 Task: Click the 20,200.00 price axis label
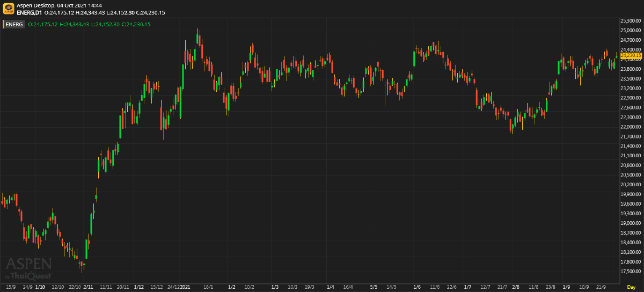point(631,185)
